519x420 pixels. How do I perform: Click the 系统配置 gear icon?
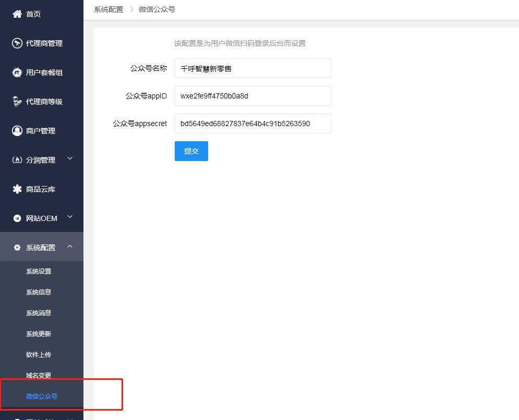(x=17, y=247)
